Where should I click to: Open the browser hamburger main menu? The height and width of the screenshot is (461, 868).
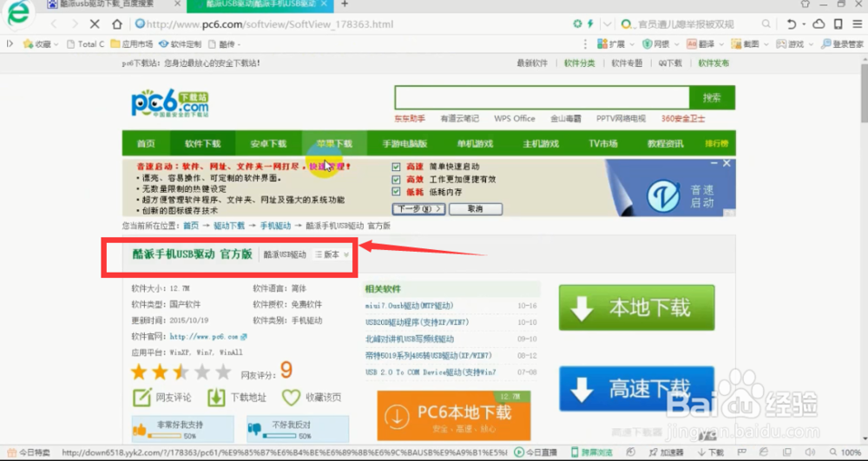pos(857,24)
